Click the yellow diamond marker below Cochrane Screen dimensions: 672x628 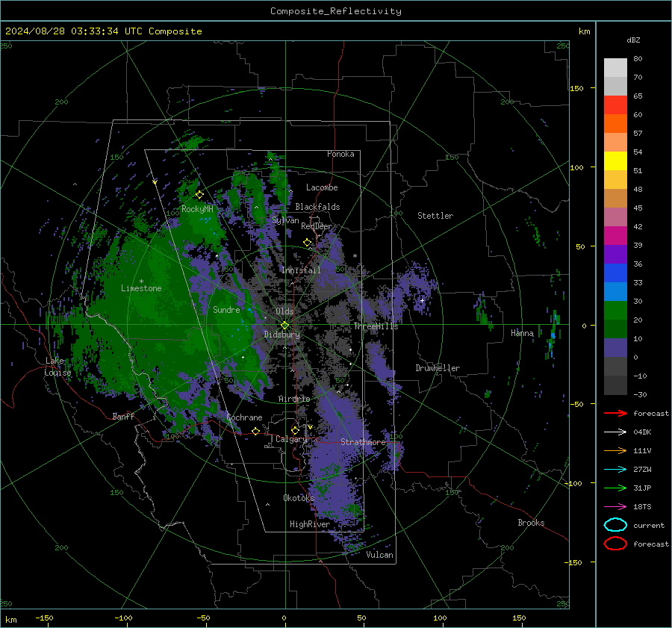(x=256, y=431)
